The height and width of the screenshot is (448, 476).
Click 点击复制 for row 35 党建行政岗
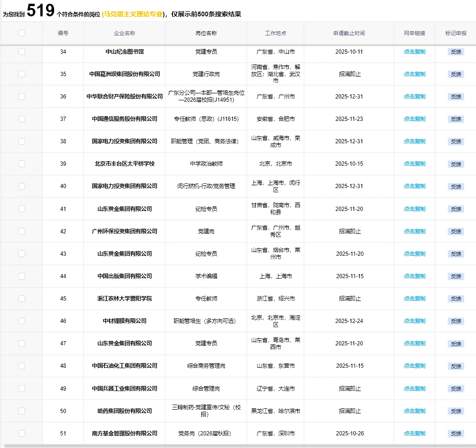[414, 74]
